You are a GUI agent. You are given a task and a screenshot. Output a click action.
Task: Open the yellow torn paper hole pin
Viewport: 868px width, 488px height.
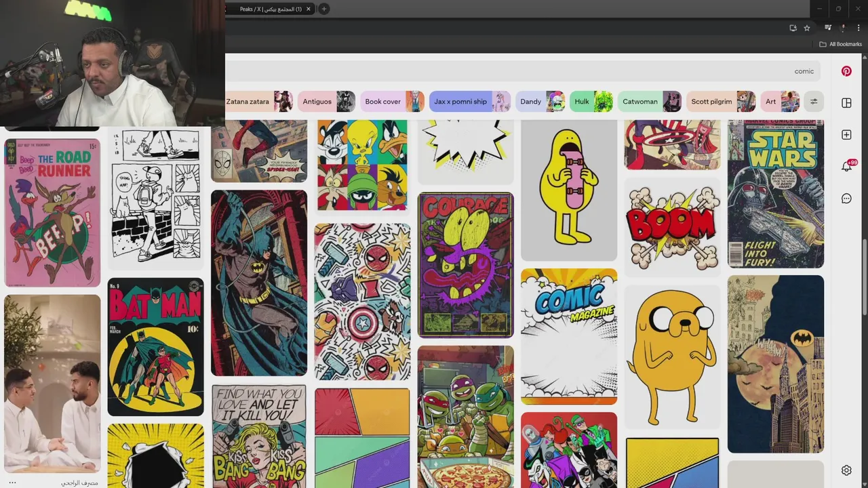tap(155, 455)
